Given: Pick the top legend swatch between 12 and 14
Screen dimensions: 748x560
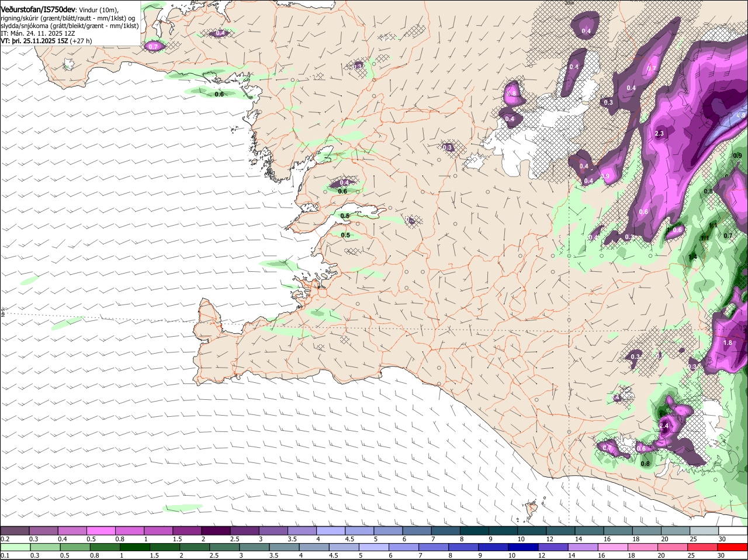Looking at the screenshot, I should point(561,530).
